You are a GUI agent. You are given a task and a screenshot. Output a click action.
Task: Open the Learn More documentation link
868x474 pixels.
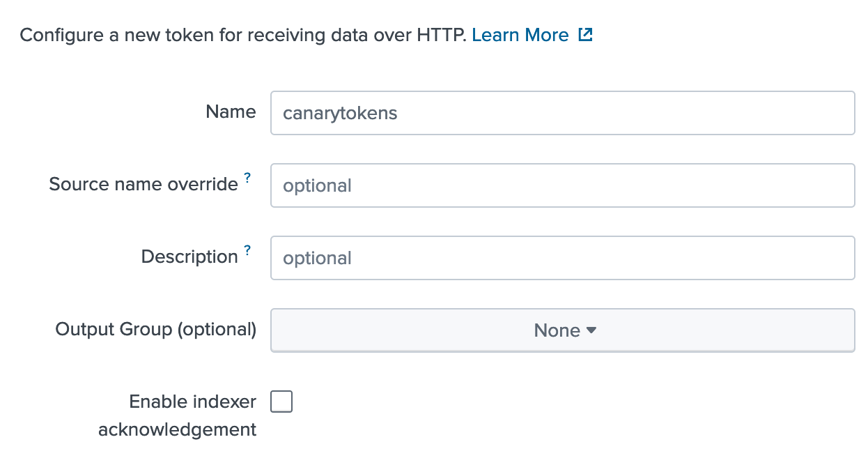click(x=521, y=34)
